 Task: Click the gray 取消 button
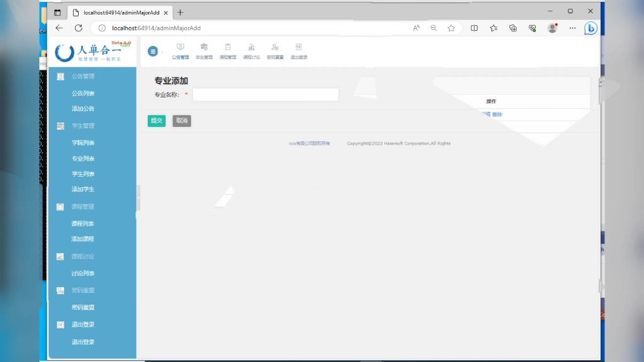point(182,121)
